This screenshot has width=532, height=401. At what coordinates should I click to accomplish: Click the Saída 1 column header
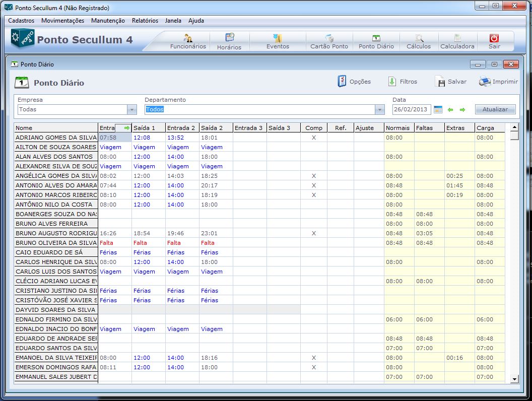pyautogui.click(x=148, y=128)
